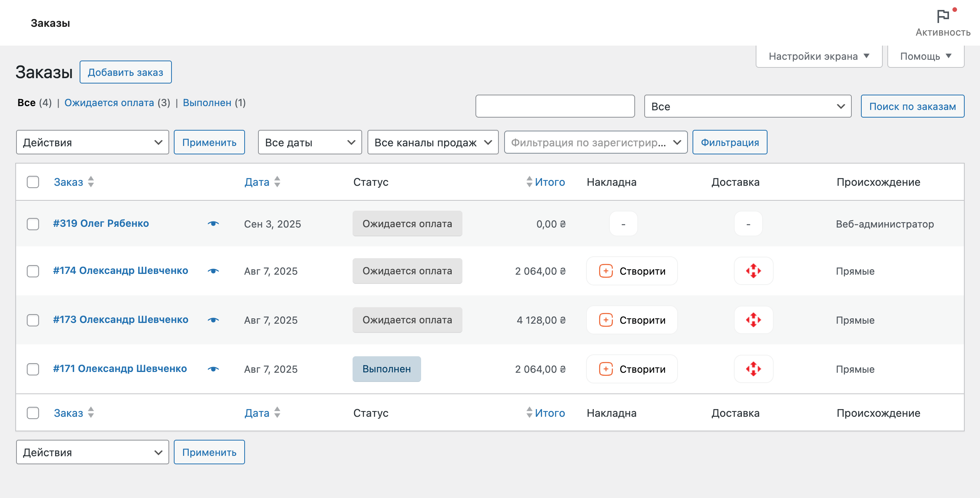Viewport: 980px width, 498px height.
Task: Open the Ожидается оплата (3) view
Action: (110, 103)
